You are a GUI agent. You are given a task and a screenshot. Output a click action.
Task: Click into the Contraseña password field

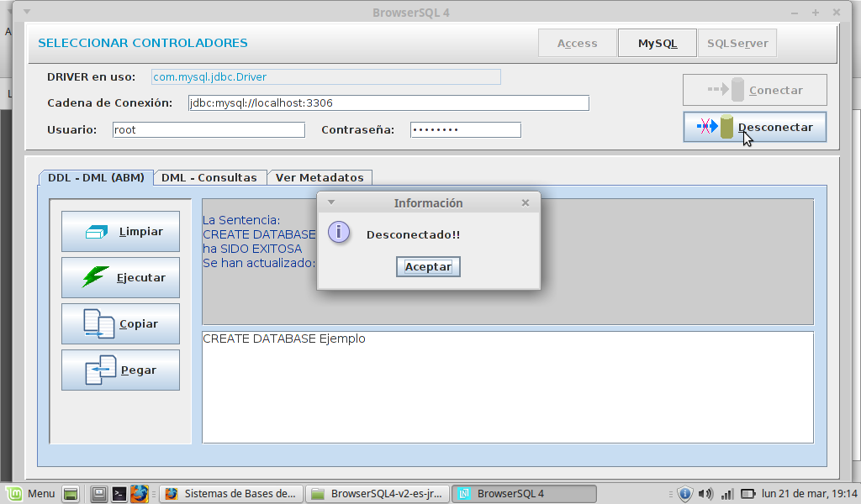[x=465, y=130]
